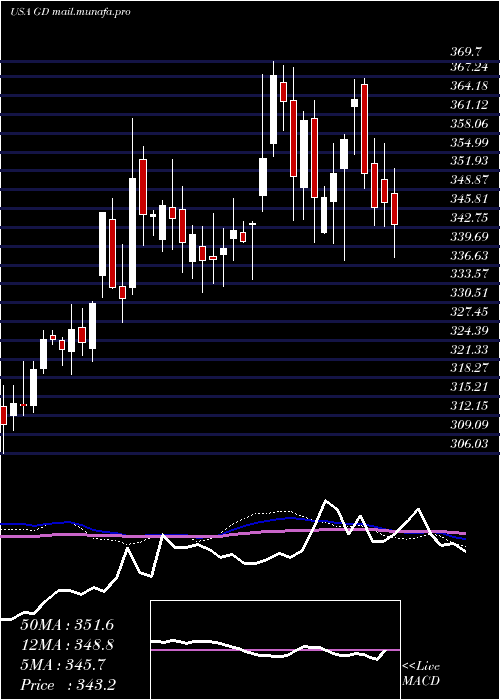Click the Price : 343.2 readout
The width and height of the screenshot is (500, 700).
pyautogui.click(x=68, y=685)
